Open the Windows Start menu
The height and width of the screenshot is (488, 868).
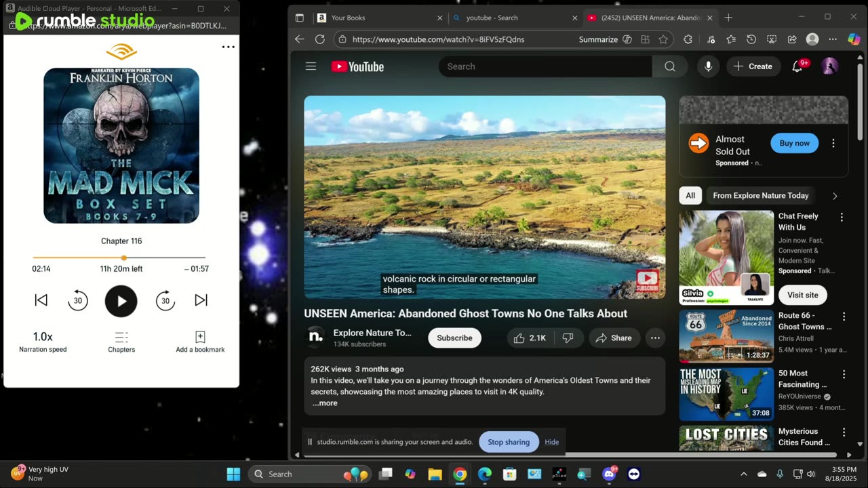pyautogui.click(x=233, y=474)
